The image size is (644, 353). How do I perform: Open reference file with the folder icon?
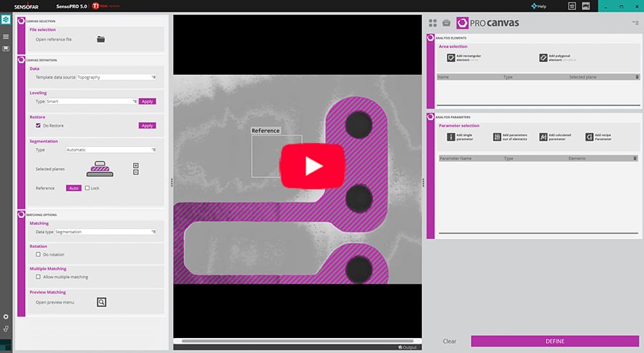point(101,39)
